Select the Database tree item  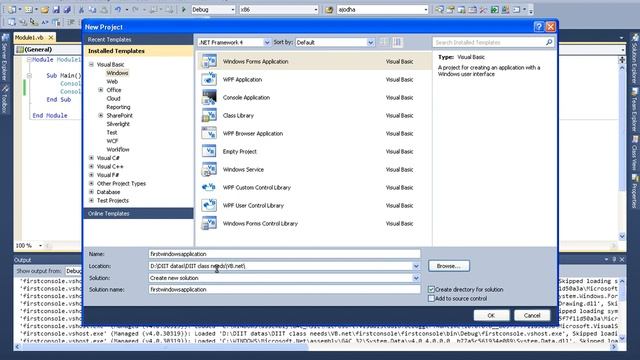108,192
